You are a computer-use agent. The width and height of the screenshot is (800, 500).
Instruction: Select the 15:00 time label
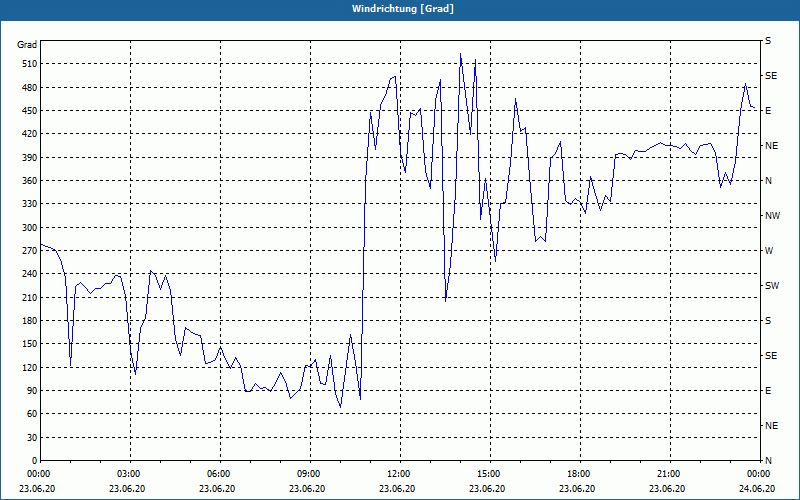[490, 473]
